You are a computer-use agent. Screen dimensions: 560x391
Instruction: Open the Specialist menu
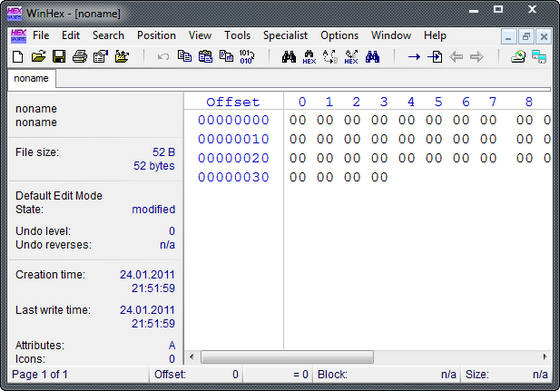[x=285, y=35]
